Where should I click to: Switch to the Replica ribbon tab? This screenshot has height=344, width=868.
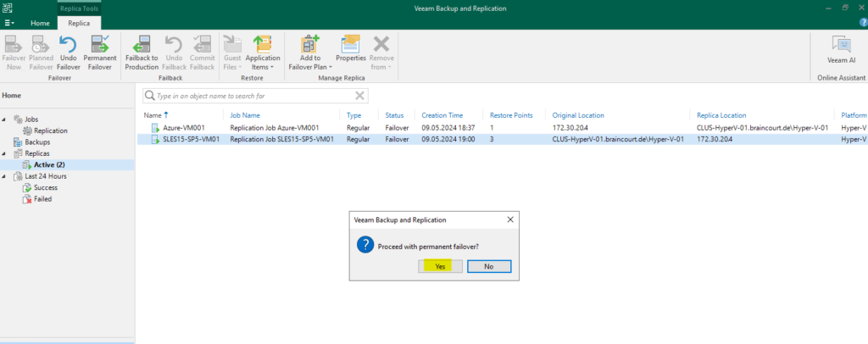pyautogui.click(x=79, y=23)
